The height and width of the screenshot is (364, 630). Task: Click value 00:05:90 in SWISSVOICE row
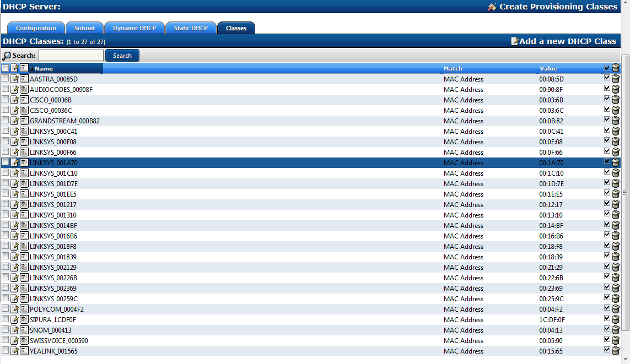pyautogui.click(x=551, y=340)
